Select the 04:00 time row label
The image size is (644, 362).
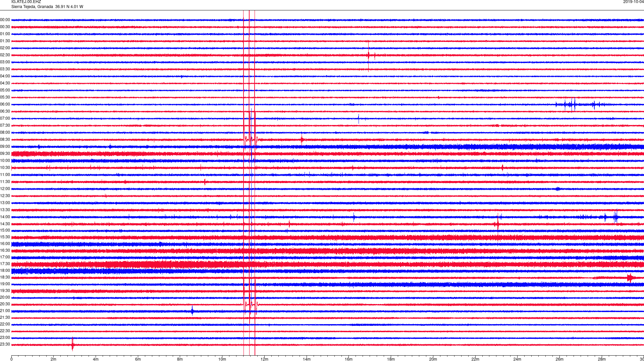pos(5,76)
